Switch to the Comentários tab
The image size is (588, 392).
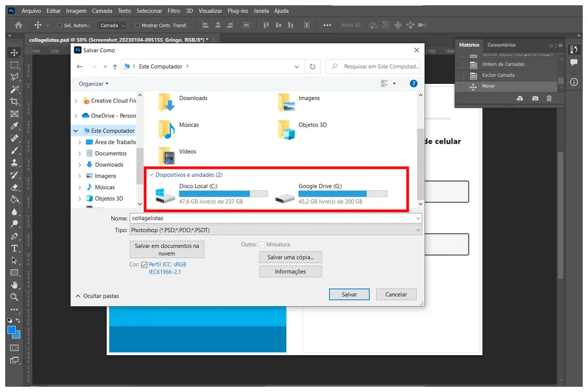(501, 45)
